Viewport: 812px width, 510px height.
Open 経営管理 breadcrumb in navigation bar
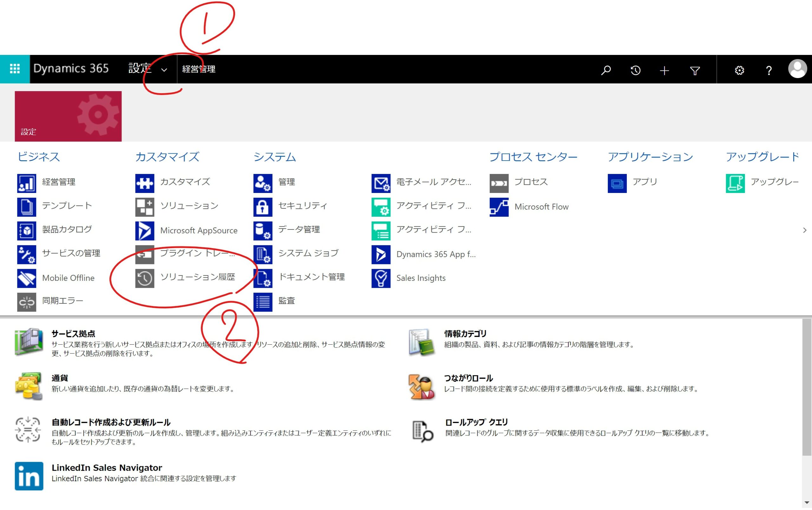[x=199, y=69]
